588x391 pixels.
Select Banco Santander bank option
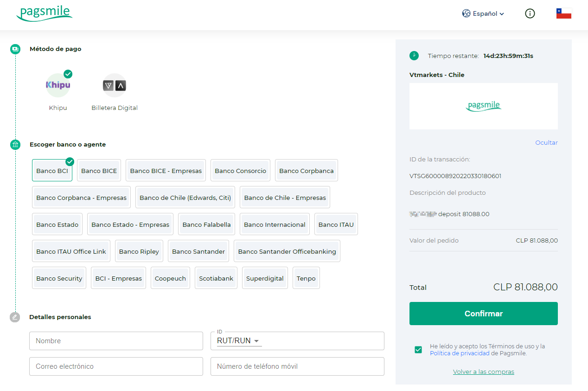tap(198, 251)
